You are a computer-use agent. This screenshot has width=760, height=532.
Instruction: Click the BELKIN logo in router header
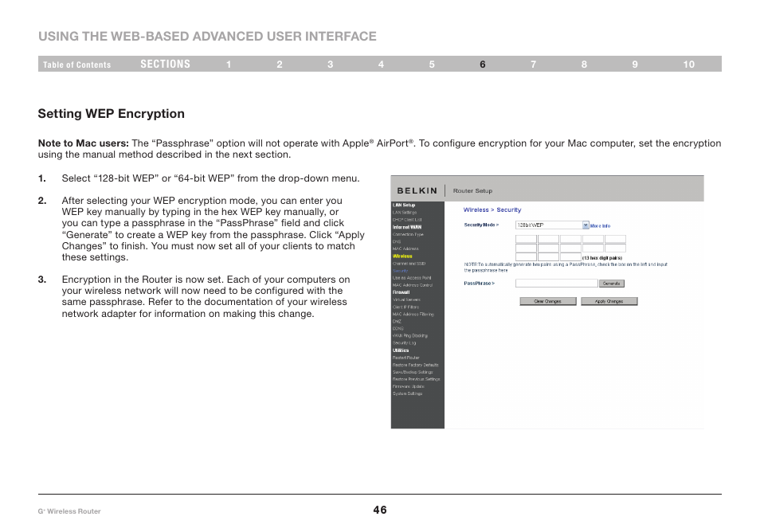click(417, 191)
